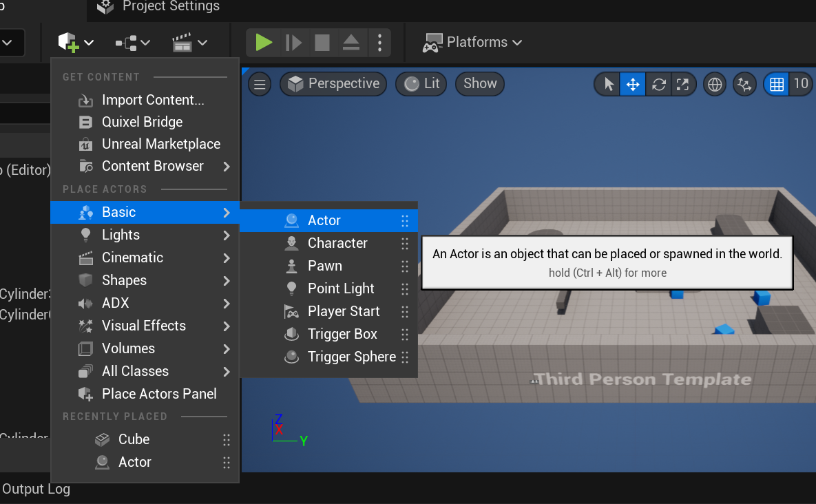Image resolution: width=816 pixels, height=504 pixels.
Task: Click the Player Start flag gamepad icon
Action: coord(291,311)
